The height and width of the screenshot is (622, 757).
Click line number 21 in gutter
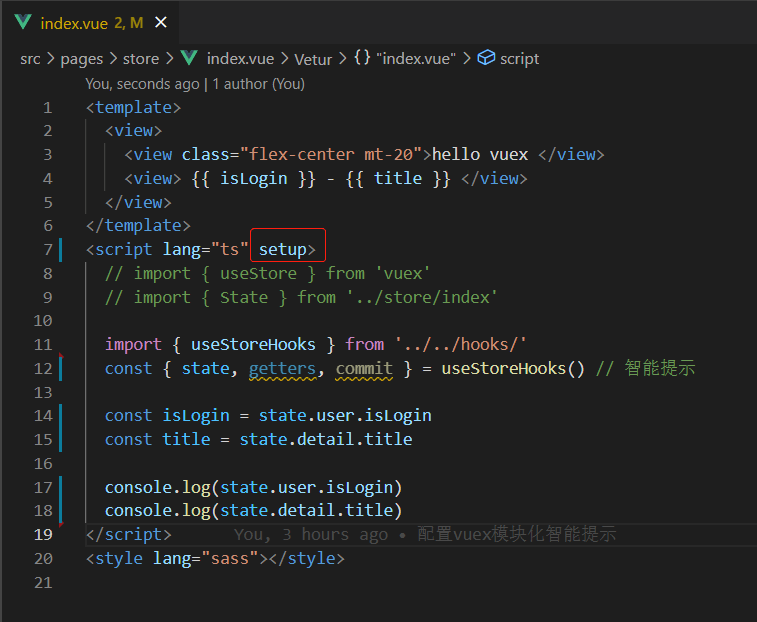(x=43, y=583)
